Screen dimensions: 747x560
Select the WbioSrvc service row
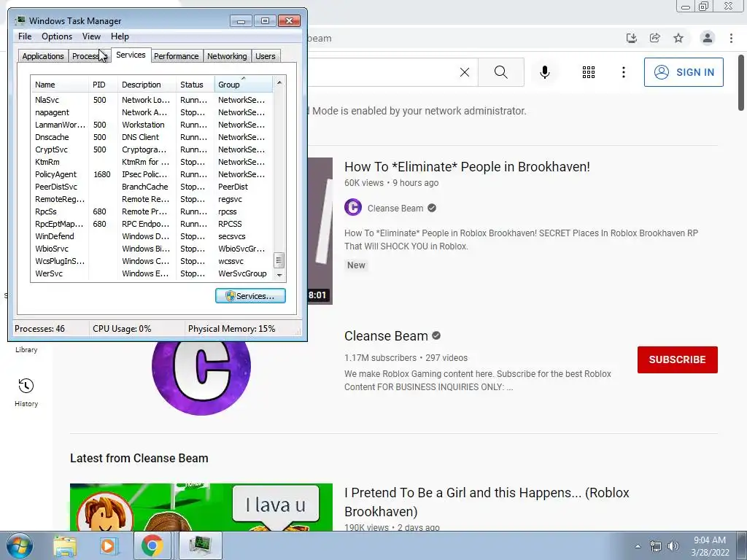[x=152, y=249]
